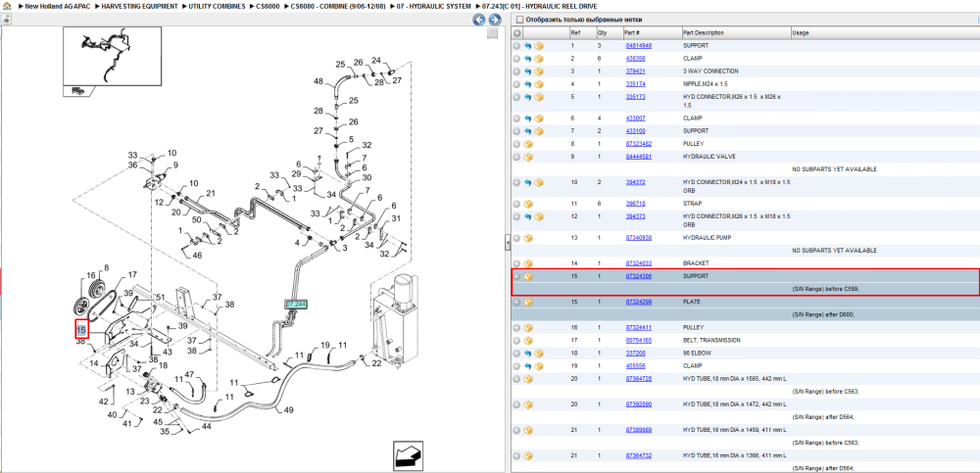This screenshot has width=980, height=473.
Task: Click the blue arrow icon for part 394372
Action: pos(527,182)
